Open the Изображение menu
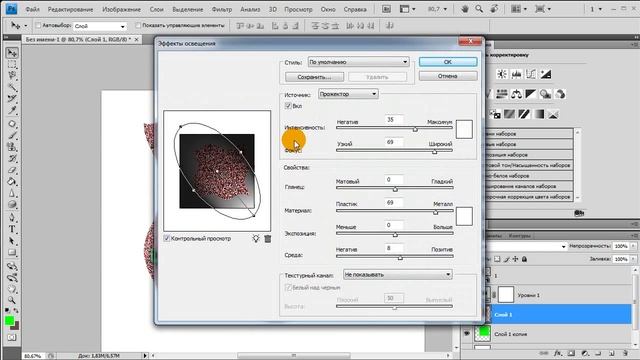 121,9
